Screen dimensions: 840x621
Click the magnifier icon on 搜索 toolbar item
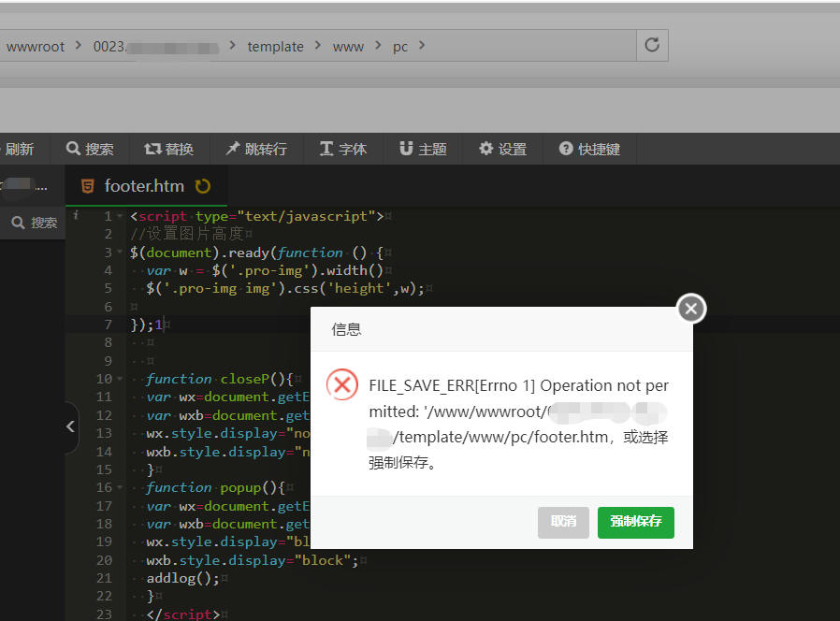point(73,149)
